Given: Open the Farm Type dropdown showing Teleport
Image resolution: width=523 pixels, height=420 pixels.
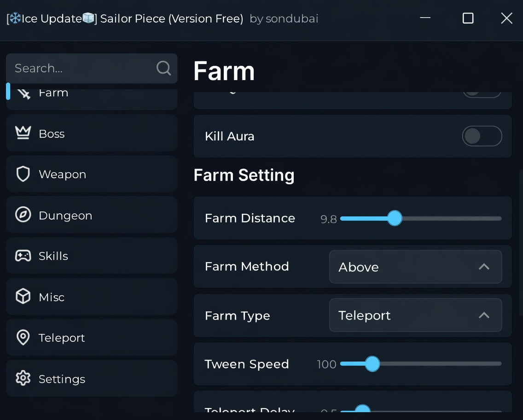Looking at the screenshot, I should 415,315.
